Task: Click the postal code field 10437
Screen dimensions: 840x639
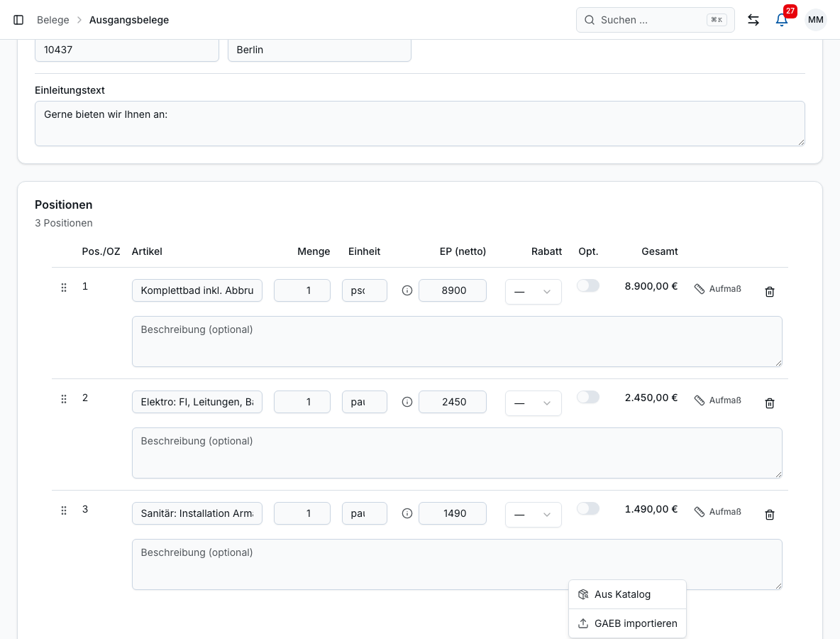Action: pyautogui.click(x=127, y=50)
